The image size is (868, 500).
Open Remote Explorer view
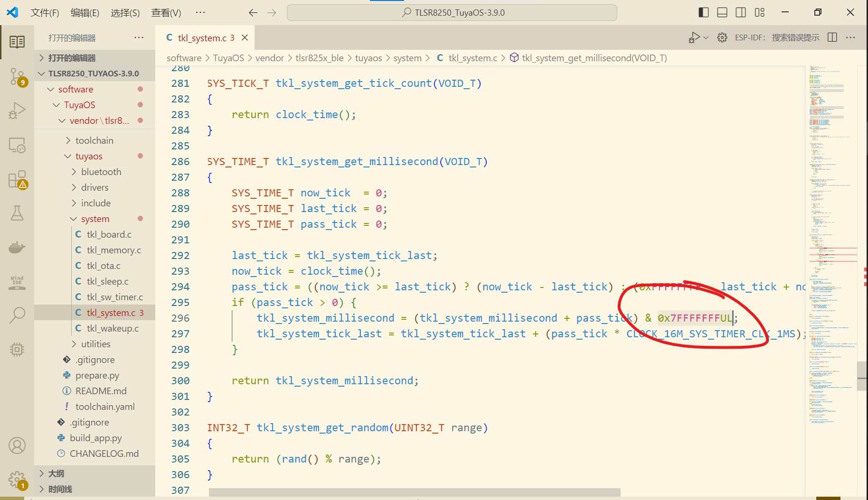coord(17,145)
